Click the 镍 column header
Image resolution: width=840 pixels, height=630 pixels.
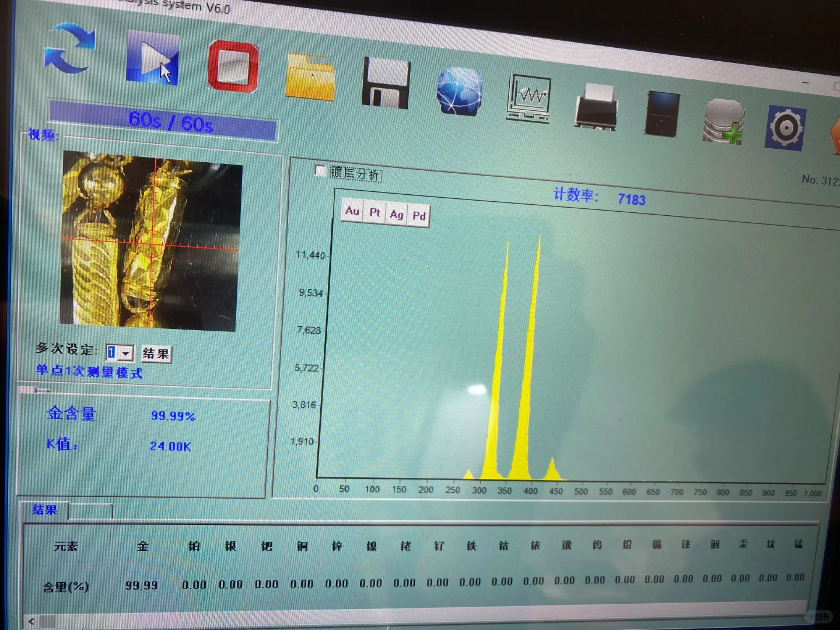pyautogui.click(x=372, y=547)
